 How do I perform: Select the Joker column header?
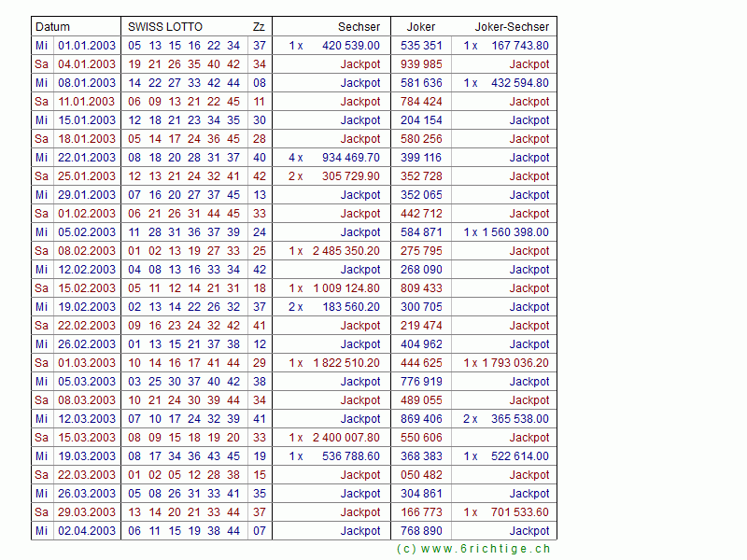click(x=421, y=27)
